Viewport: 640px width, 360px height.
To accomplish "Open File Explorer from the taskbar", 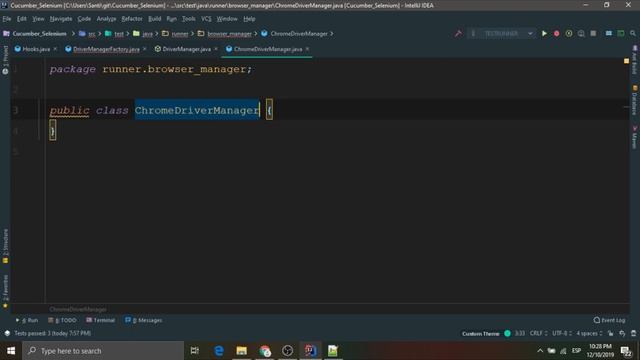I will point(242,351).
